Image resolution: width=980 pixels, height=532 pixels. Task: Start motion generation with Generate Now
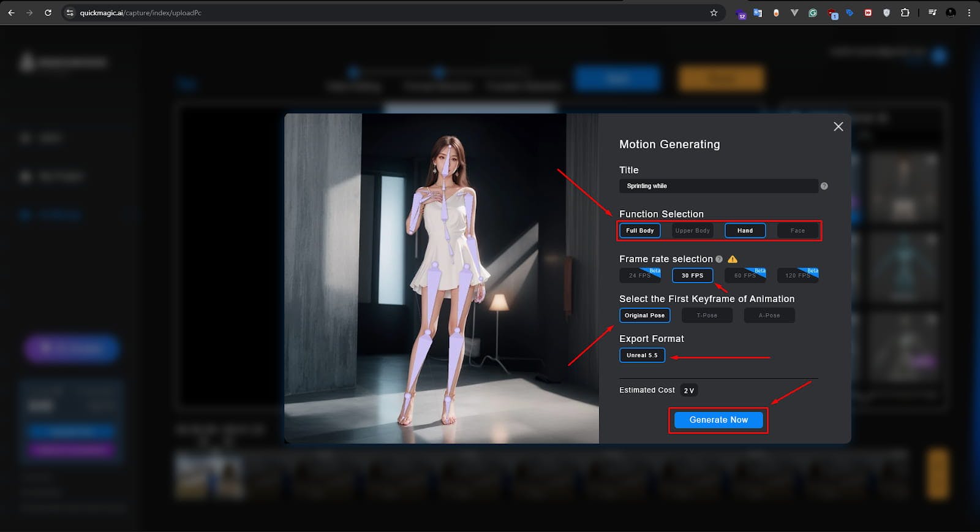[718, 420]
